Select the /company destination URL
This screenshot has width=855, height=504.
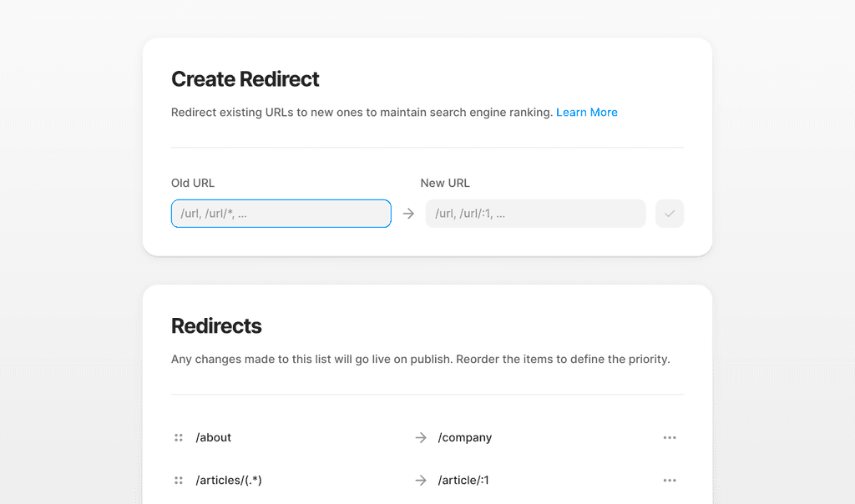tap(465, 437)
